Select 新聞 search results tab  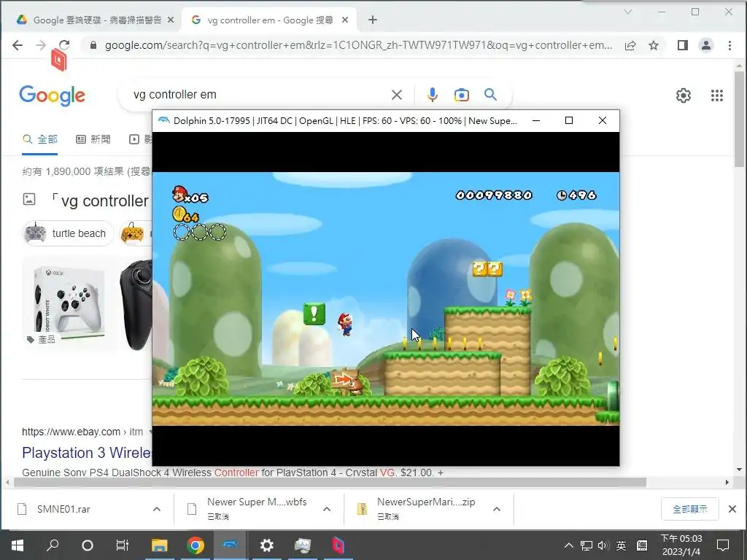click(93, 139)
